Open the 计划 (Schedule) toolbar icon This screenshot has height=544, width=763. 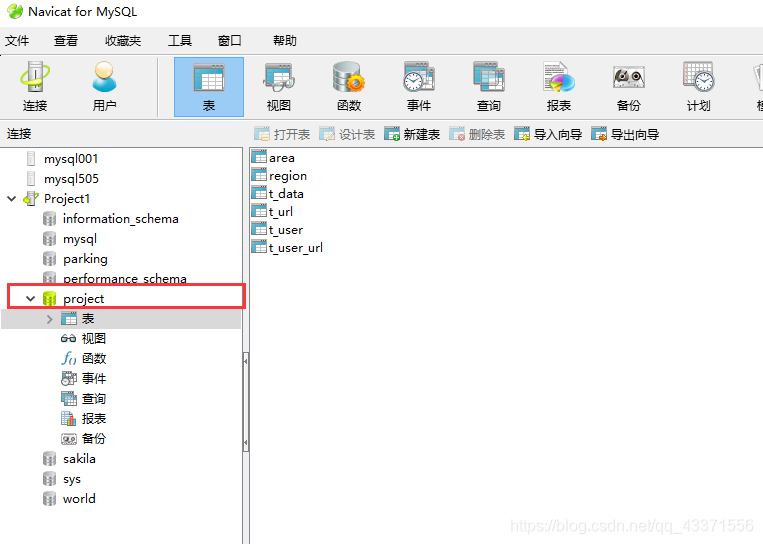point(699,87)
